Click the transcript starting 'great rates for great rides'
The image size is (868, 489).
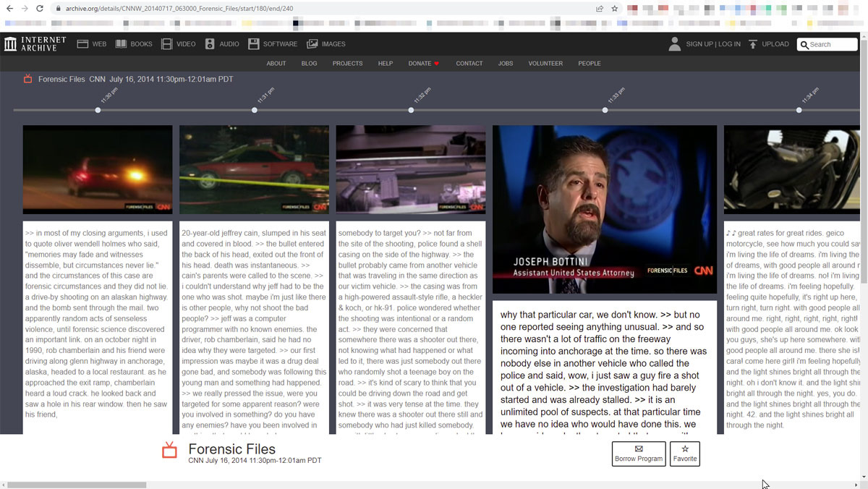pos(793,327)
